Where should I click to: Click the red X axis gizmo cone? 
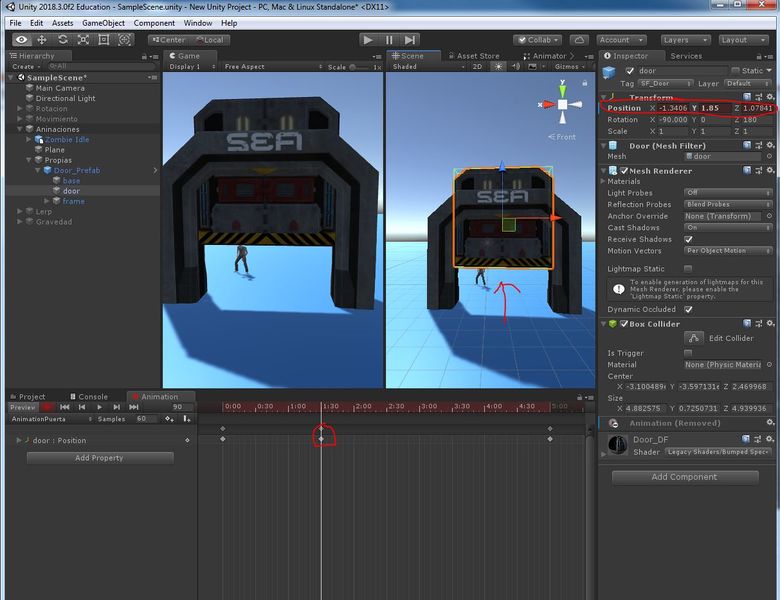(547, 104)
